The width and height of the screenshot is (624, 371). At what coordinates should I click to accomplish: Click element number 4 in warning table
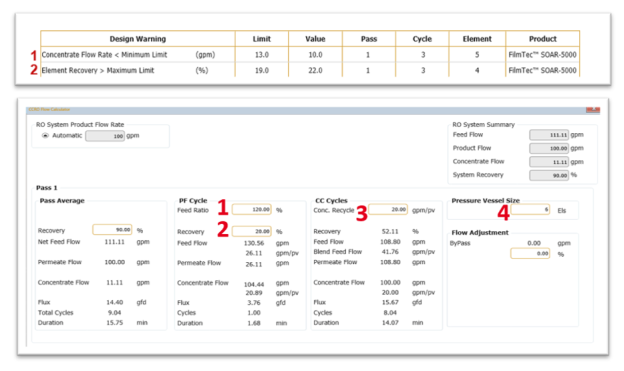pyautogui.click(x=477, y=70)
